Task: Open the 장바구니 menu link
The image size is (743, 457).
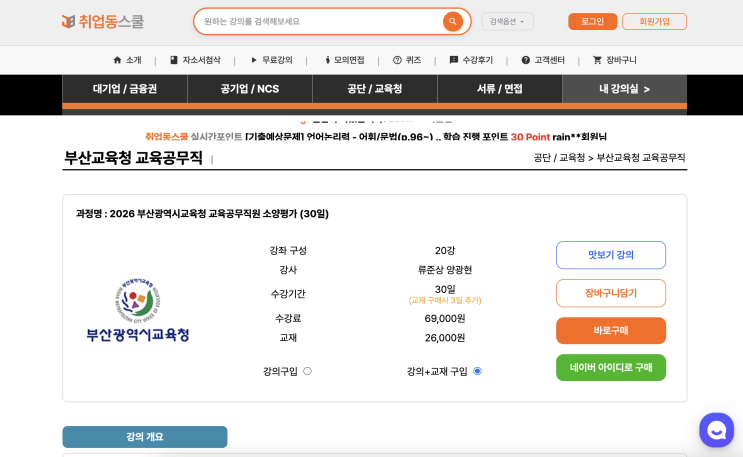Action: (x=621, y=60)
